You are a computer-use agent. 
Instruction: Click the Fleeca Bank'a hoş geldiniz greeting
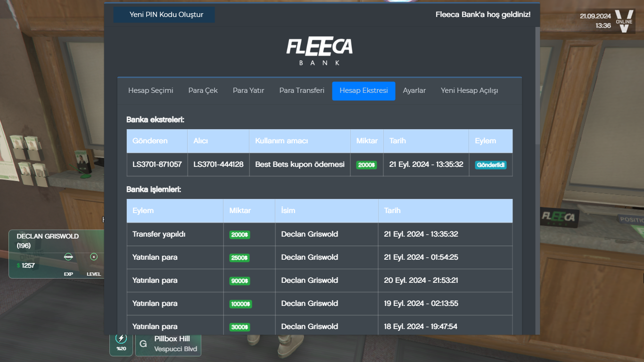pyautogui.click(x=483, y=15)
